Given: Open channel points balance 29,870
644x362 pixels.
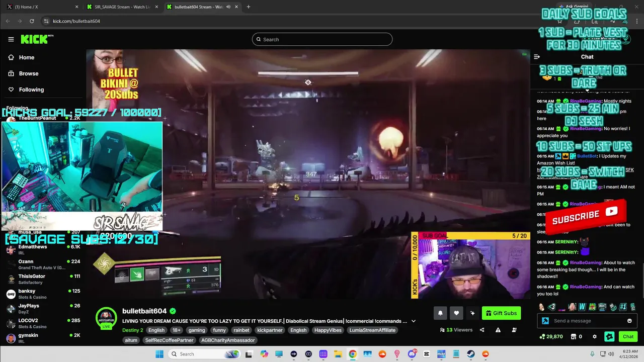Looking at the screenshot, I should pos(551,336).
